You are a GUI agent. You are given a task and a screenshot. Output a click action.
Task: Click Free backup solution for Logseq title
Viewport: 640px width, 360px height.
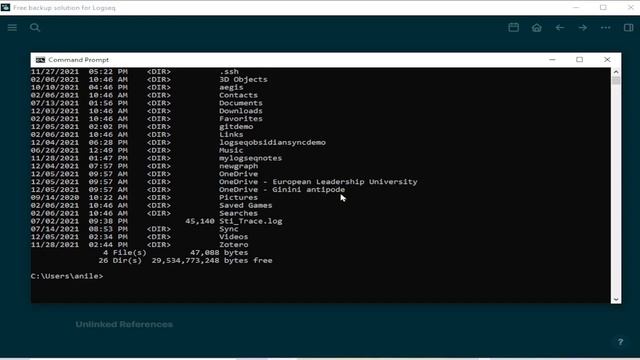click(64, 8)
